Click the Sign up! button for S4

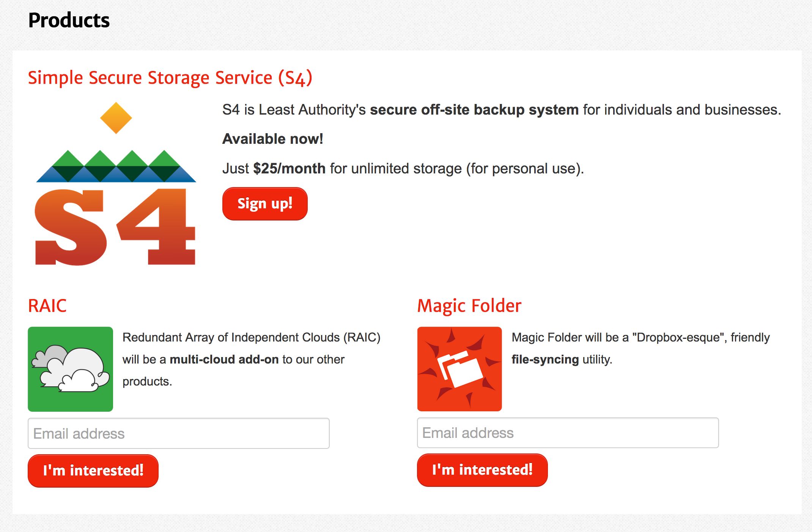[x=264, y=204]
